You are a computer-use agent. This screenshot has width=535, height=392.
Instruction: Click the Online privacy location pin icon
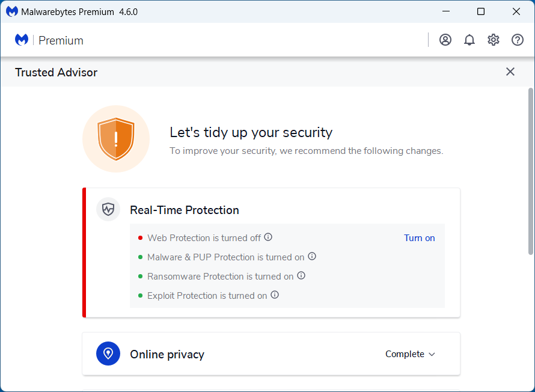(108, 354)
